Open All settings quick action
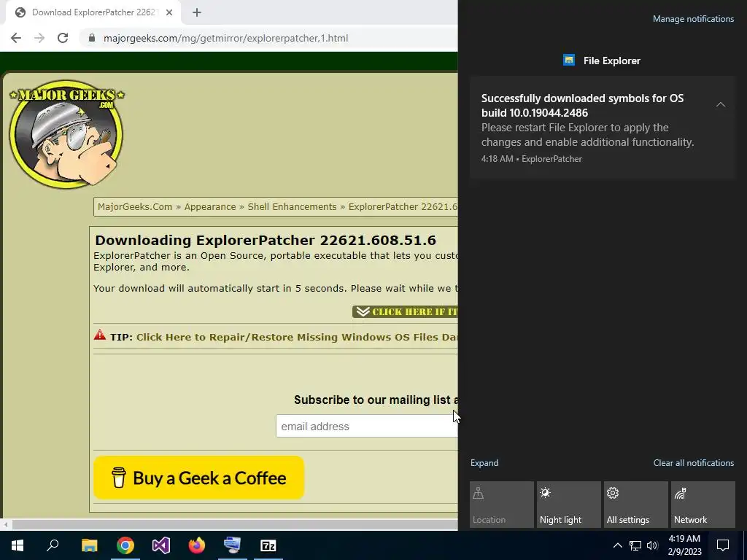747x560 pixels. [636, 505]
